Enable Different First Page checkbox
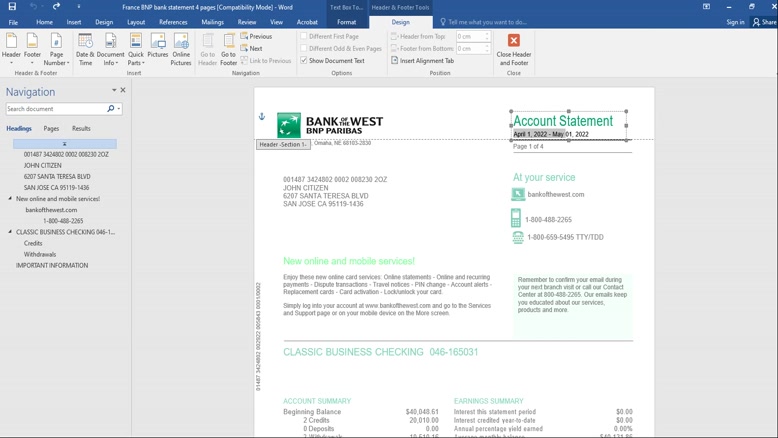Viewport: 778px width, 438px height. [x=304, y=36]
